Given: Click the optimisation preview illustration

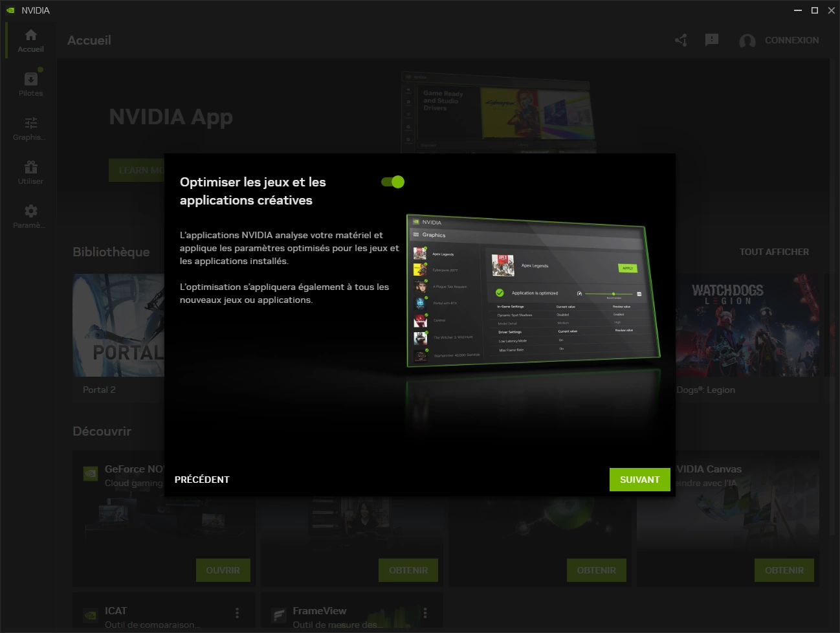Looking at the screenshot, I should [533, 290].
